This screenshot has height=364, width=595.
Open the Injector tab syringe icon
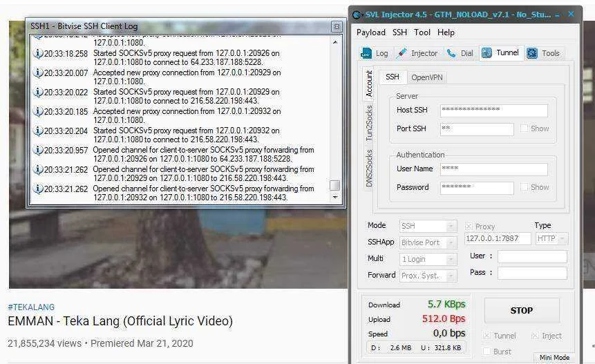coord(402,53)
